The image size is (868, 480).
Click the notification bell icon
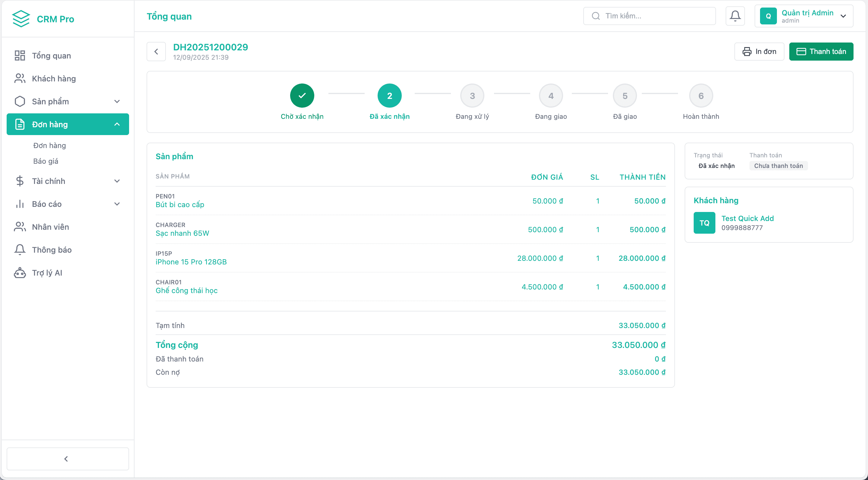pyautogui.click(x=735, y=16)
